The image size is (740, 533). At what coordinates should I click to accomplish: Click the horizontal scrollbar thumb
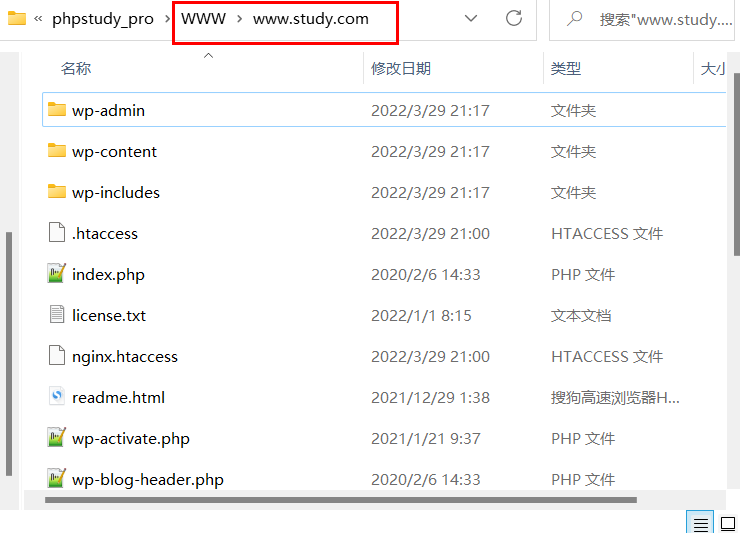click(341, 499)
